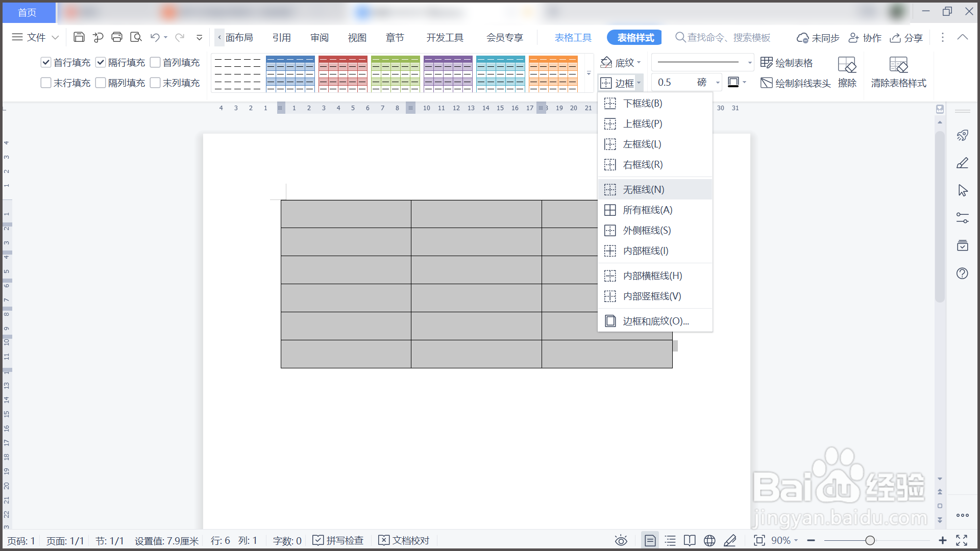Image resolution: width=980 pixels, height=551 pixels.
Task: Click the rocket icon in right sidebar
Action: tap(962, 135)
